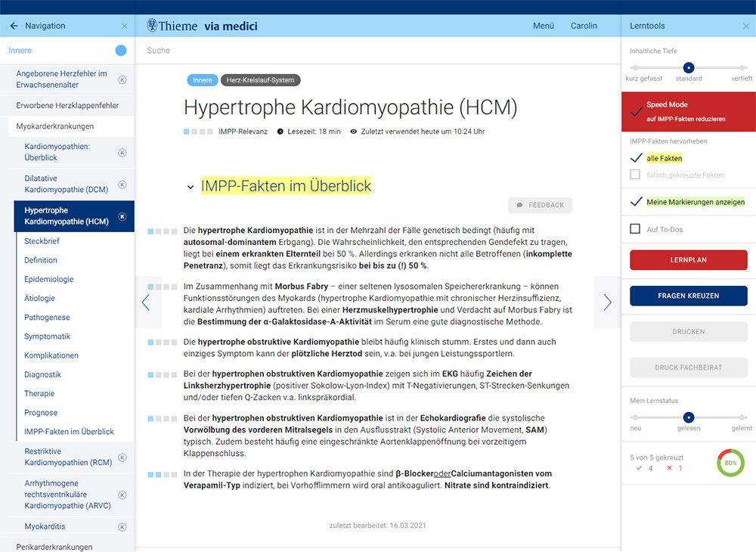Click the Innere heading in navigation
Image resolution: width=756 pixels, height=552 pixels.
tap(20, 50)
